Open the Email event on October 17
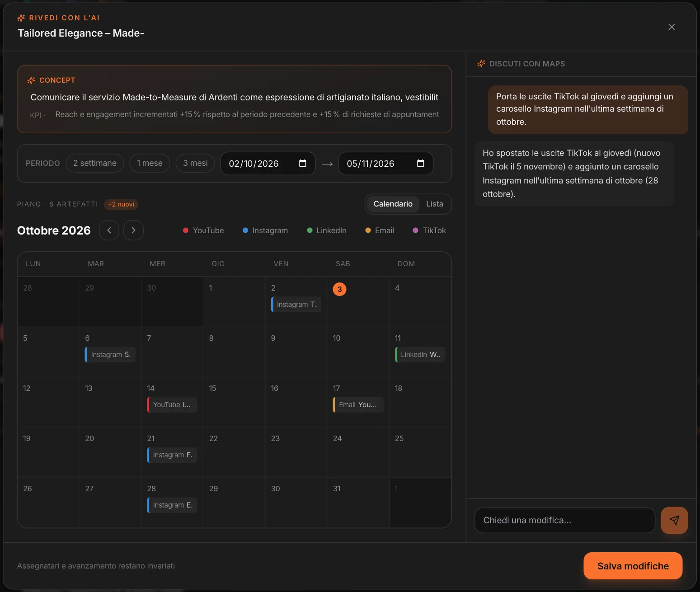 358,405
